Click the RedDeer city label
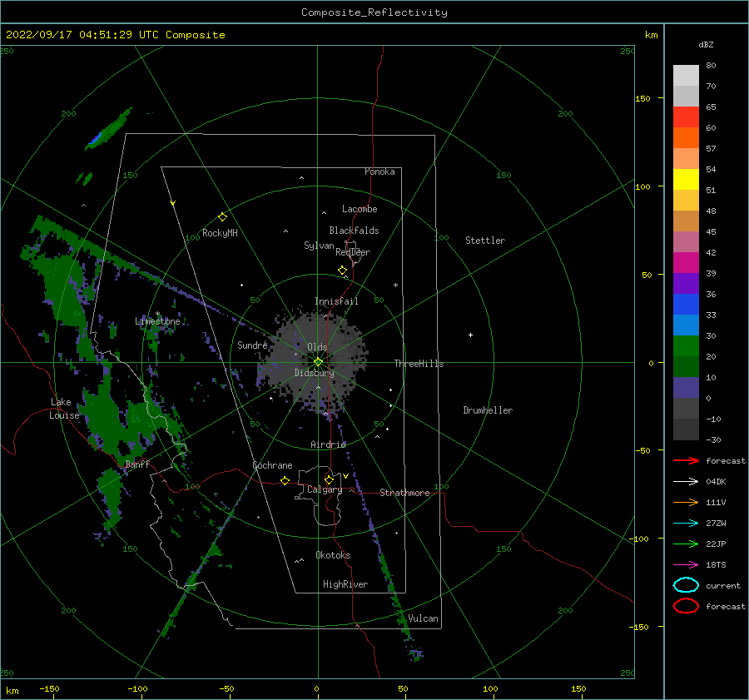 (x=353, y=252)
